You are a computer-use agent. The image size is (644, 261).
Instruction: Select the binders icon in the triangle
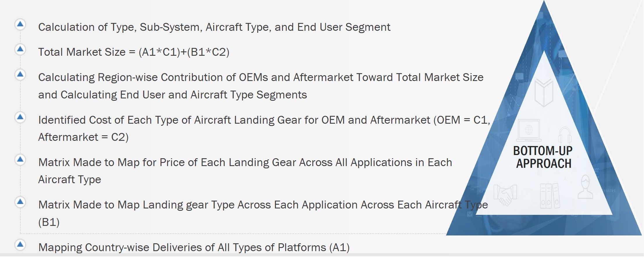point(550,196)
